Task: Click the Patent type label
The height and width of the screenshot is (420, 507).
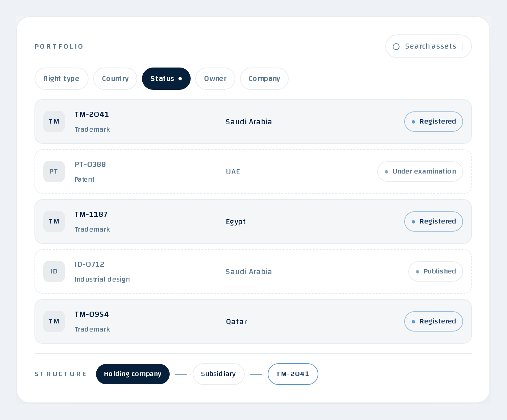Action: pyautogui.click(x=84, y=179)
